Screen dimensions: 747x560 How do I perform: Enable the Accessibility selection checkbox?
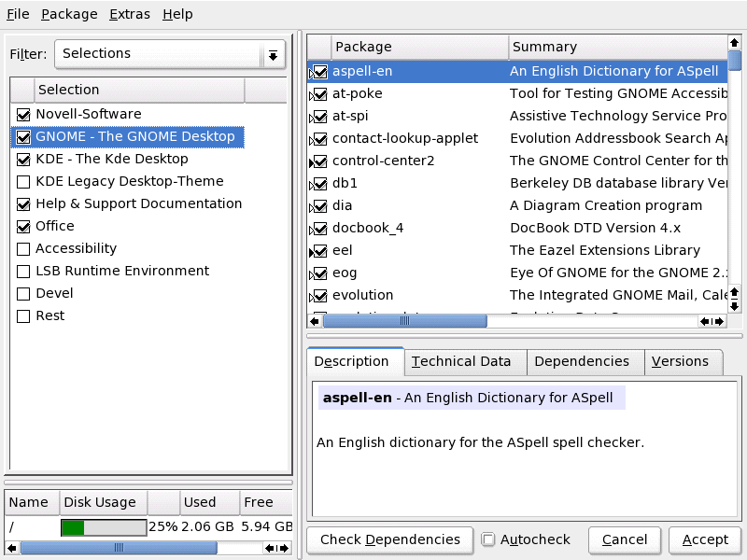[23, 248]
